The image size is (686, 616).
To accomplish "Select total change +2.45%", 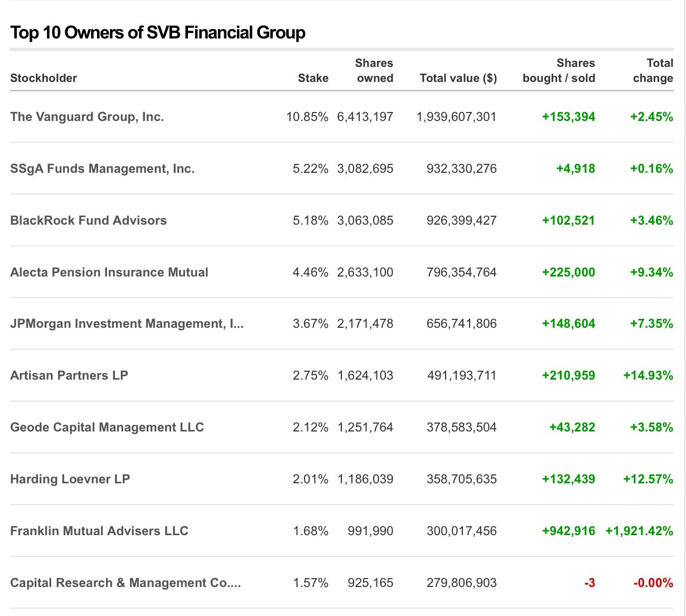I will coord(651,117).
